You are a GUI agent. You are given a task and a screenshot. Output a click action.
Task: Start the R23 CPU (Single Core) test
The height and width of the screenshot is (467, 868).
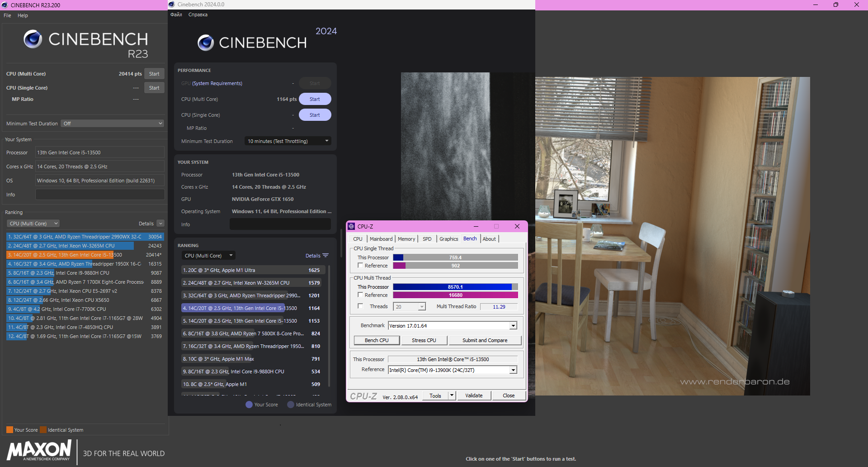[x=154, y=88]
